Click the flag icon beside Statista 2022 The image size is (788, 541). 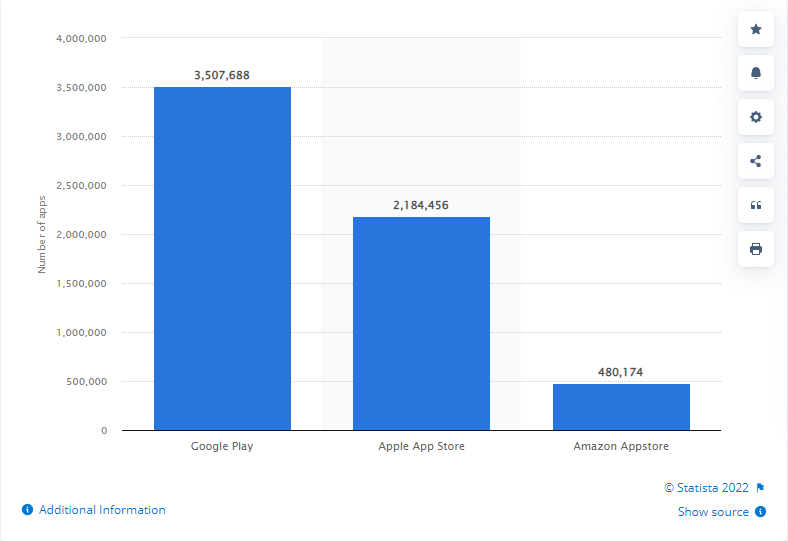tap(760, 488)
